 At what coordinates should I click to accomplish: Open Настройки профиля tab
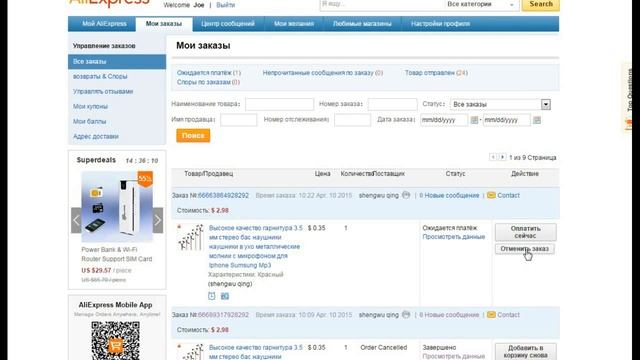[x=440, y=24]
